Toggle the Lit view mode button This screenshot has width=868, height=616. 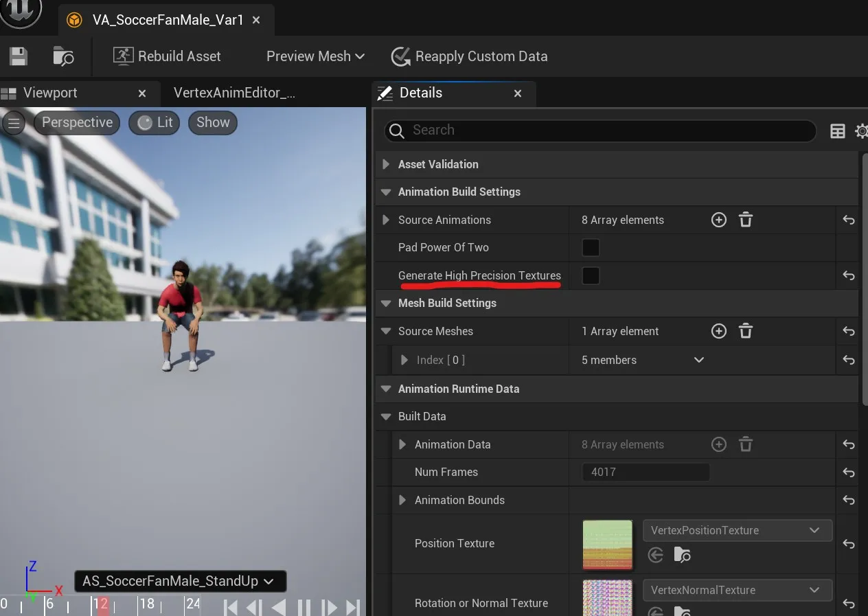(155, 123)
